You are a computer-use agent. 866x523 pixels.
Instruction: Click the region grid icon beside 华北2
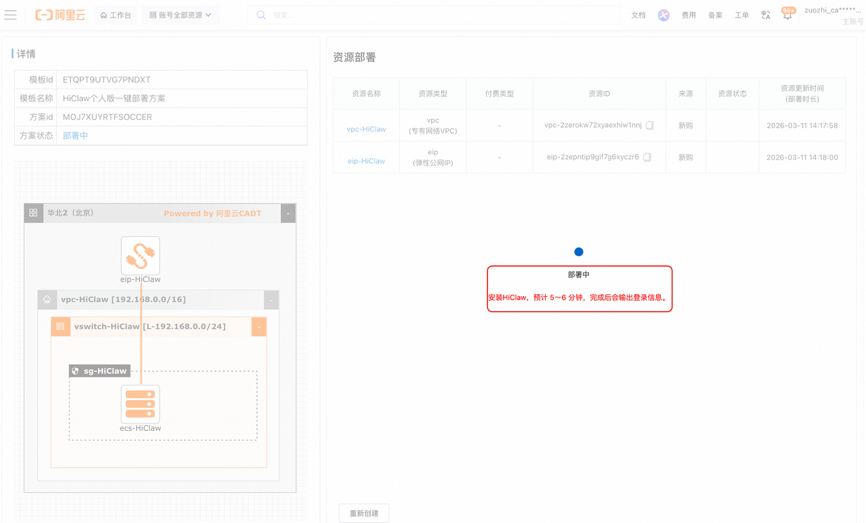33,213
